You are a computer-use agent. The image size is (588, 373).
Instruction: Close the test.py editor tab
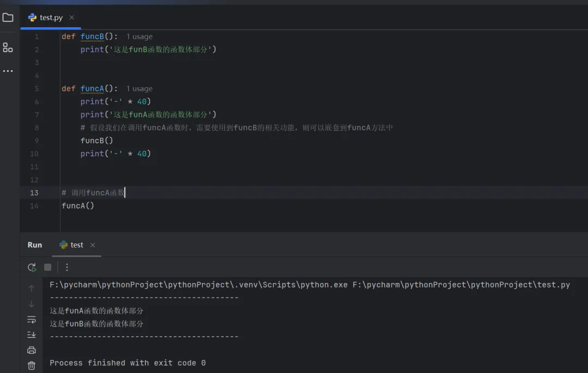click(72, 17)
